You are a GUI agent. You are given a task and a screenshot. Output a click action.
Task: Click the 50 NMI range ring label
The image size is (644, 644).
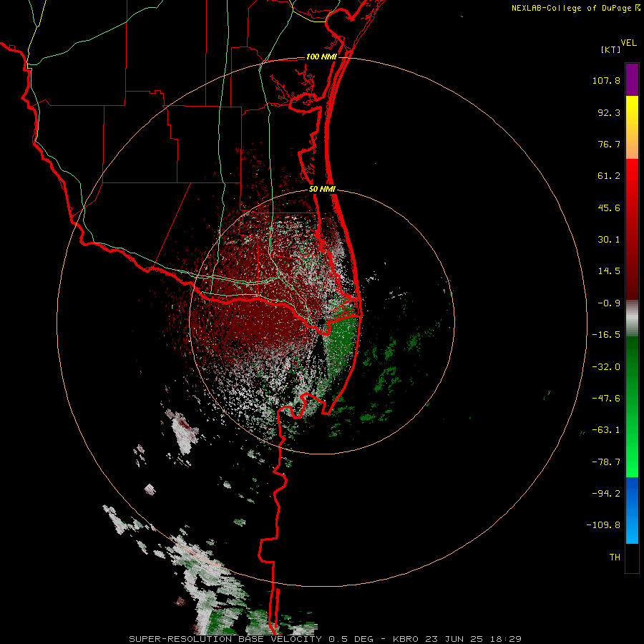(x=323, y=190)
